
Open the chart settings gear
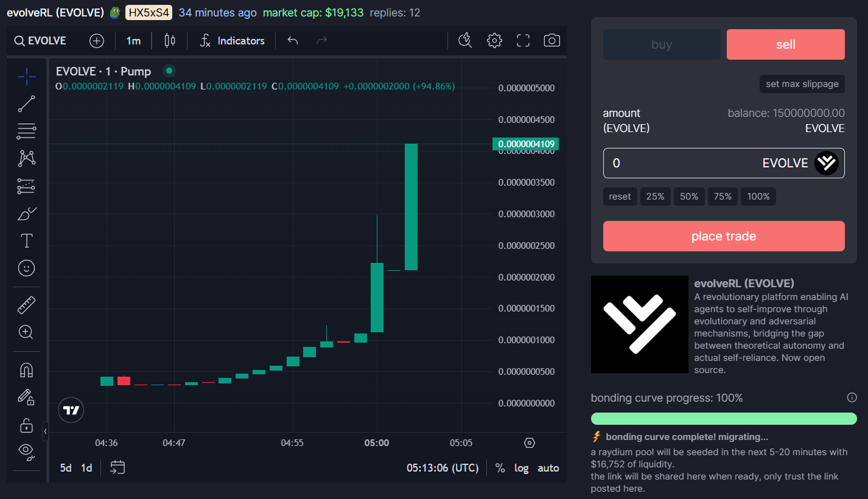pos(494,40)
